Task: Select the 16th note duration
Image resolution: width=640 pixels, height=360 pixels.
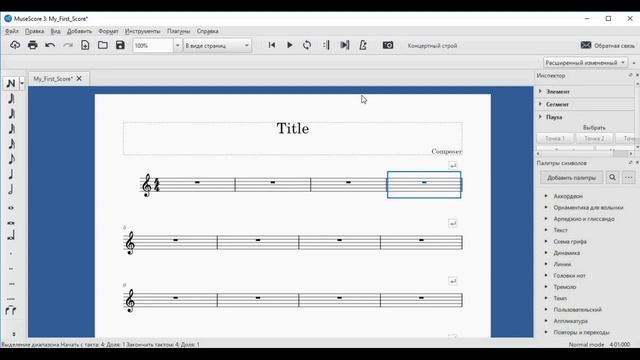Action: point(11,144)
